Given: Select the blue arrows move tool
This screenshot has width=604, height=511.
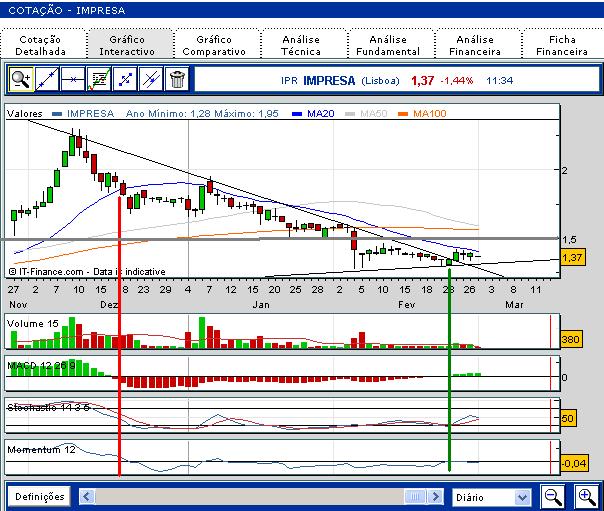Looking at the screenshot, I should click(x=125, y=79).
